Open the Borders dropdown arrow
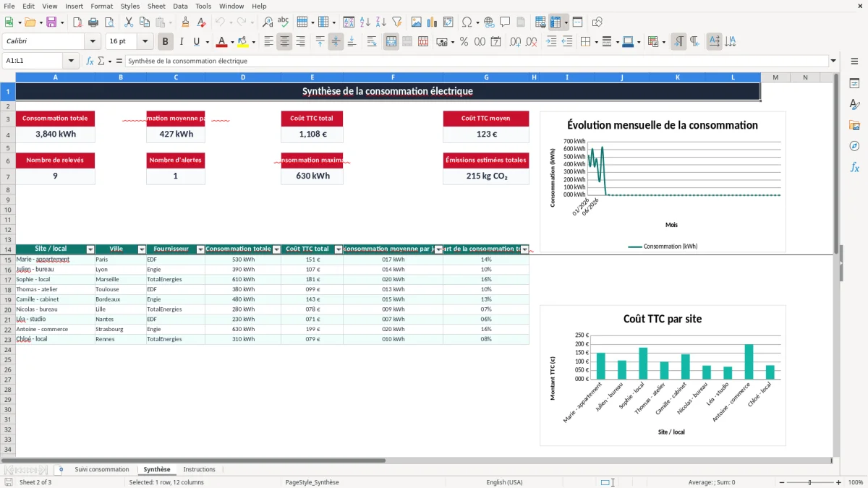 point(598,42)
